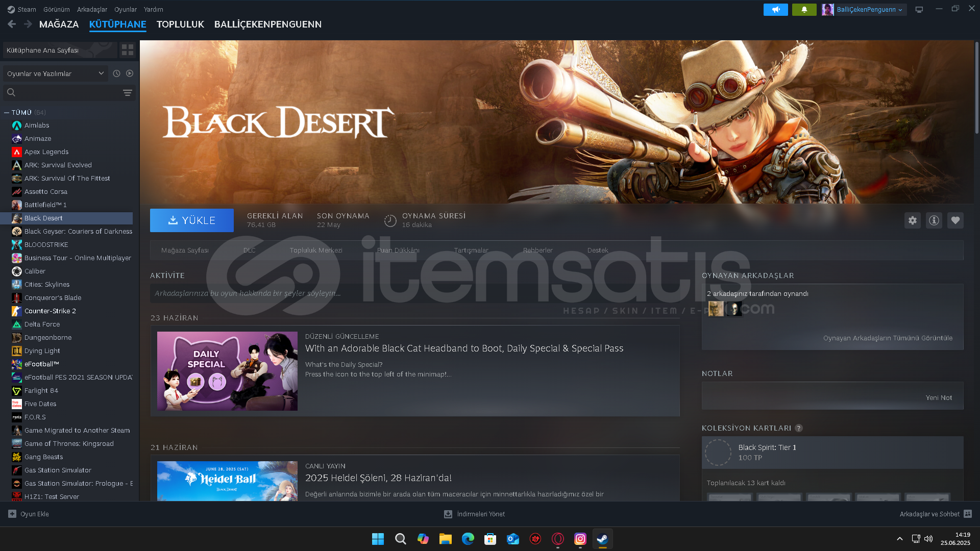
Task: Open Destek link
Action: pyautogui.click(x=598, y=250)
